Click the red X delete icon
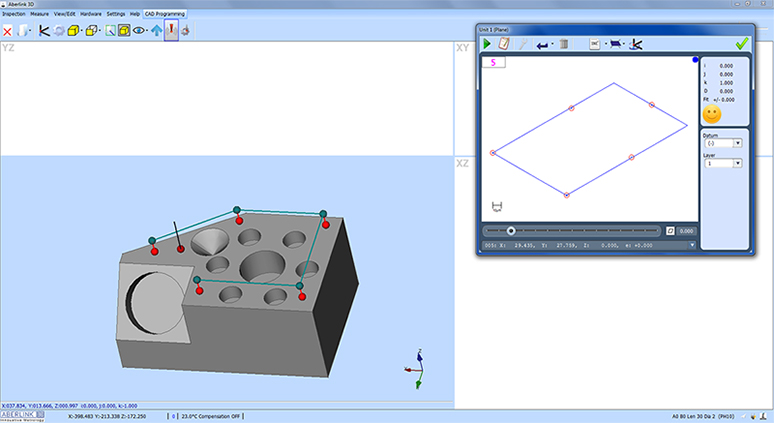 [8, 31]
